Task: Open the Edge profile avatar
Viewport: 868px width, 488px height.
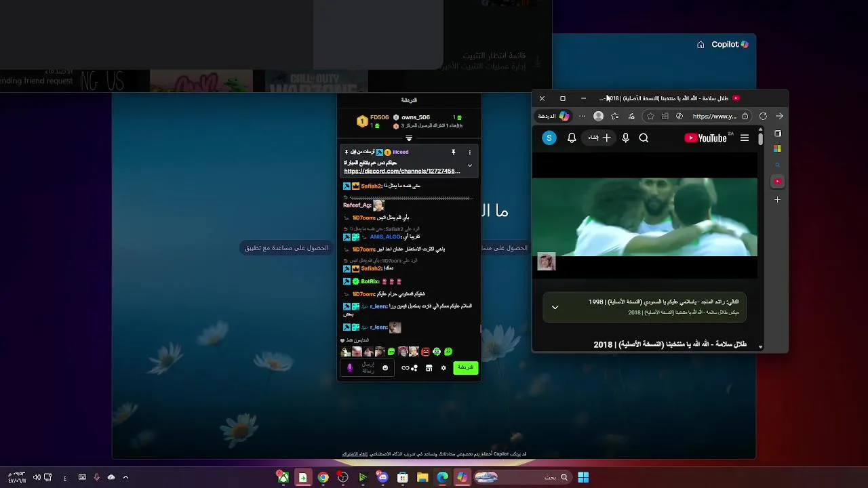Action: [598, 117]
